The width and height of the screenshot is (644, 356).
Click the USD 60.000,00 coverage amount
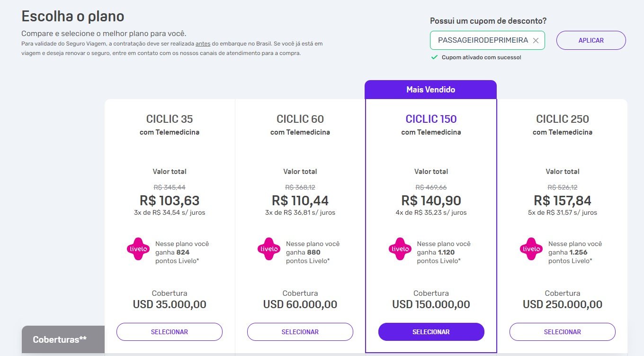300,304
